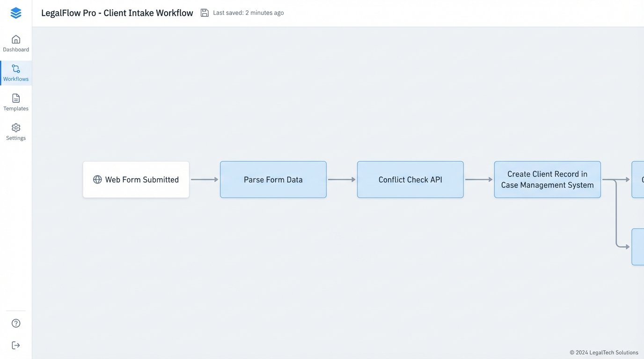Open the Parse Form Data step
Viewport: 644px width, 359px height.
273,179
